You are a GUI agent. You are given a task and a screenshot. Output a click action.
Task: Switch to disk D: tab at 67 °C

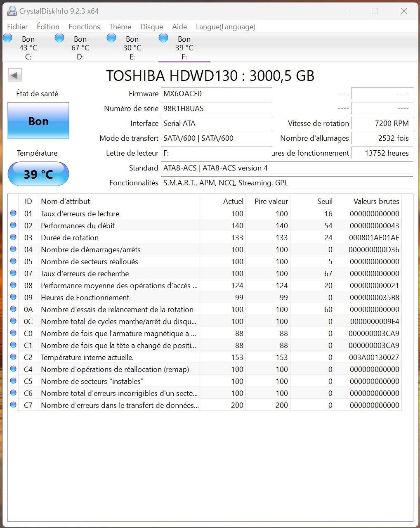pyautogui.click(x=80, y=47)
